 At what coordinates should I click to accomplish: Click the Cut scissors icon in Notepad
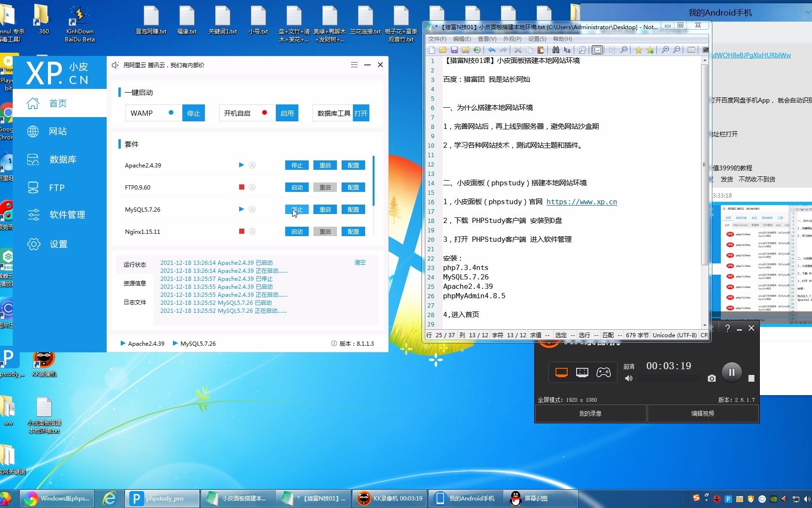518,50
